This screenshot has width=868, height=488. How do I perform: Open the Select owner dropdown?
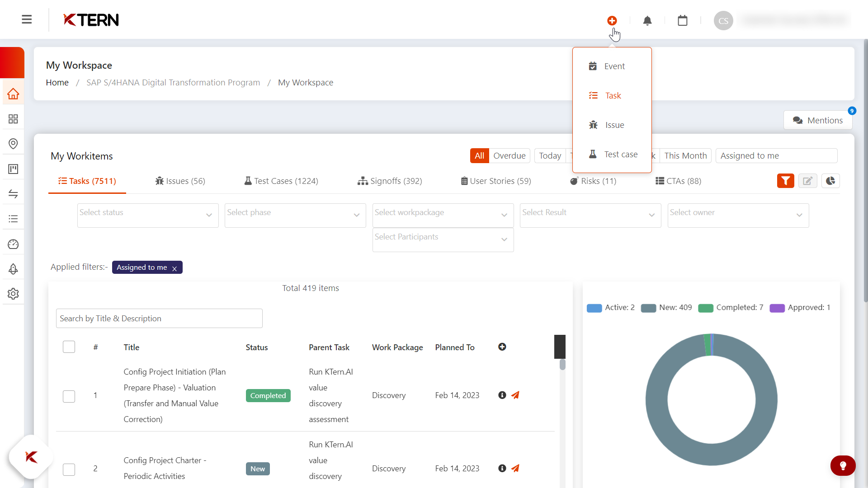pos(738,216)
